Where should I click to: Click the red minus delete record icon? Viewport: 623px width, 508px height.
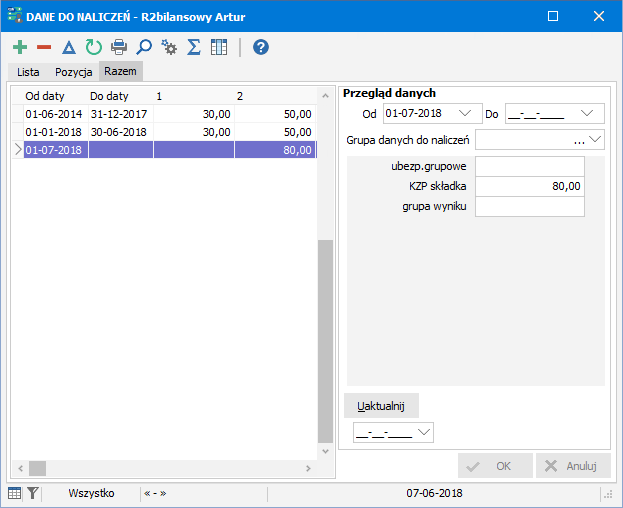44,47
